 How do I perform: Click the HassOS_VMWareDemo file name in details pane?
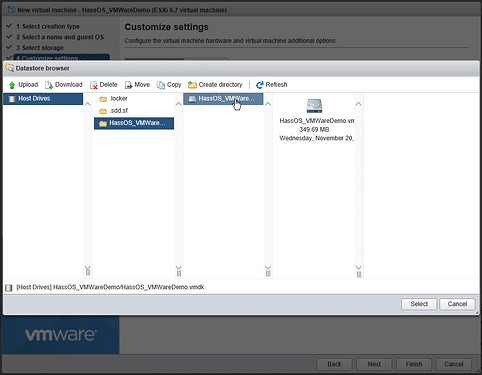pyautogui.click(x=317, y=121)
